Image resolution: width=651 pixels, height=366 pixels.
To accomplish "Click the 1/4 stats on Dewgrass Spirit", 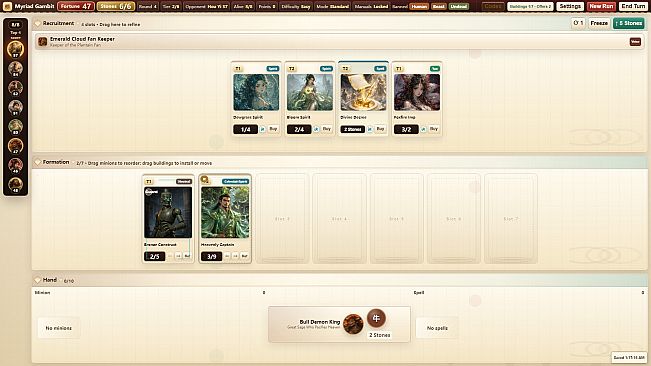I will point(245,129).
